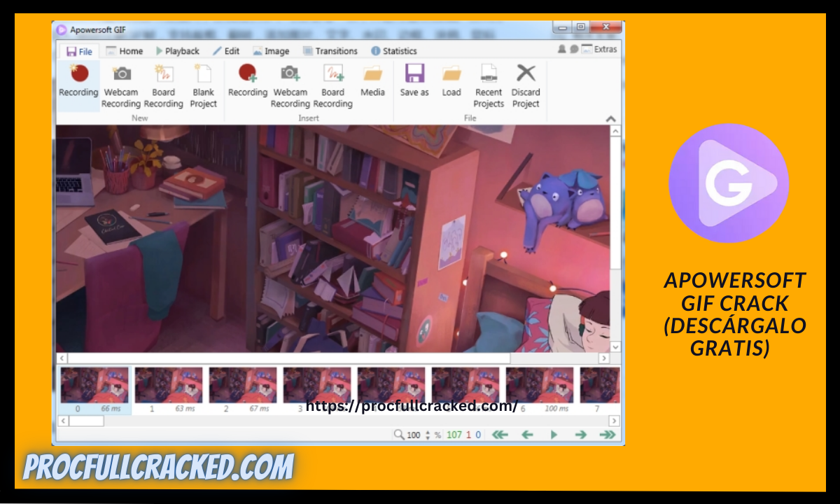Adjust the zoom percentage stepper
840x504 pixels.
[426, 435]
